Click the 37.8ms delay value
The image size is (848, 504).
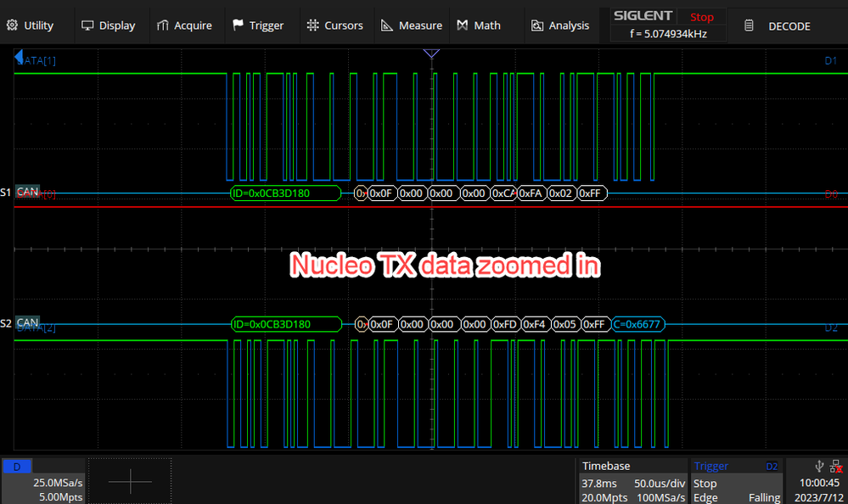click(x=598, y=483)
